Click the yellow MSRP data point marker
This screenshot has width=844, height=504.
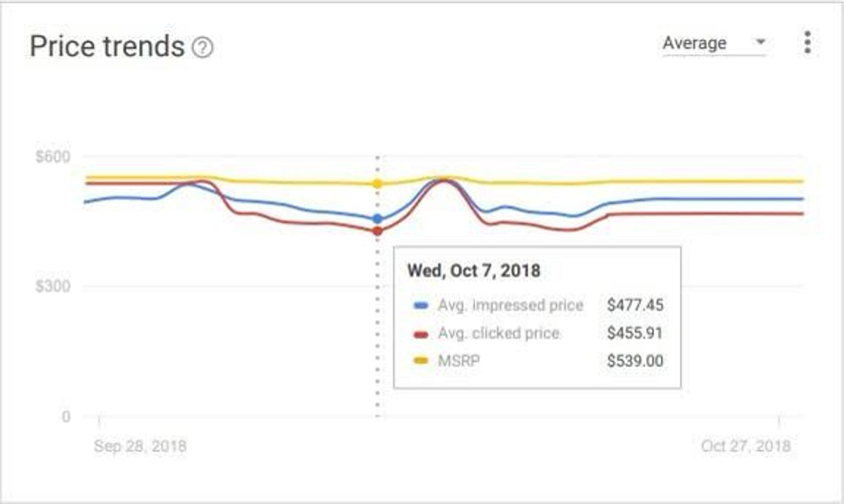(x=377, y=184)
